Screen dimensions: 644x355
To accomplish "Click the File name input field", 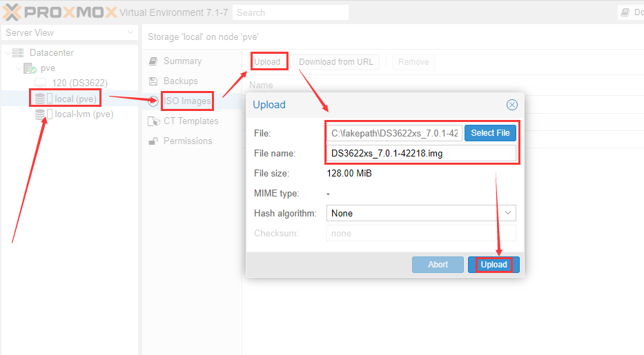I will click(x=421, y=153).
